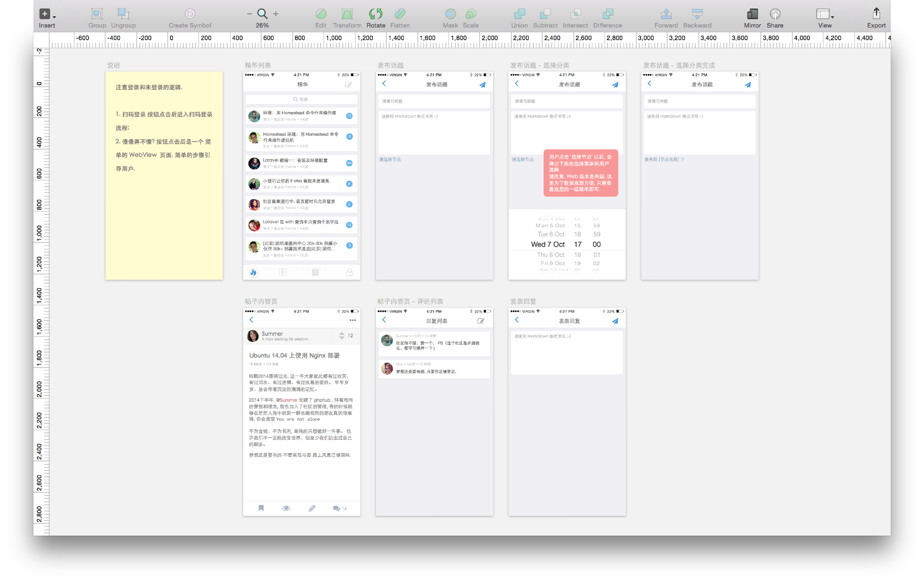Click vote stepper arrows beside 12
Image resolution: width=924 pixels, height=583 pixels.
pos(342,335)
